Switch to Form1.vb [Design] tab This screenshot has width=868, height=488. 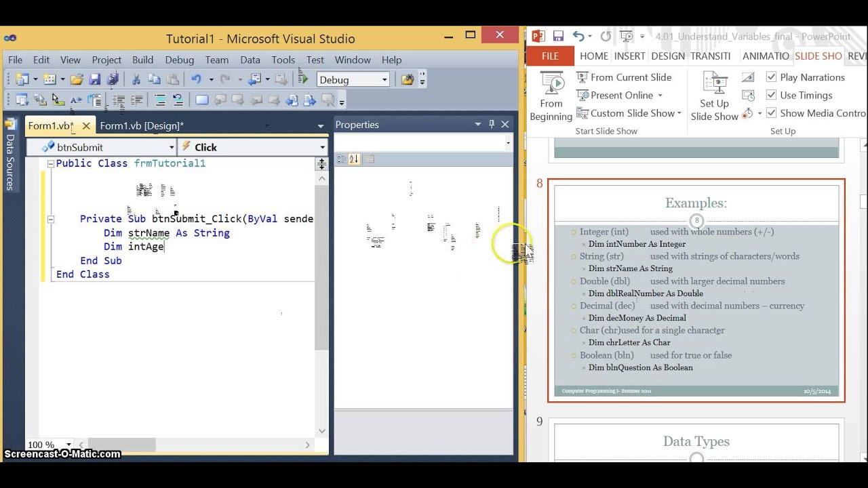[142, 125]
